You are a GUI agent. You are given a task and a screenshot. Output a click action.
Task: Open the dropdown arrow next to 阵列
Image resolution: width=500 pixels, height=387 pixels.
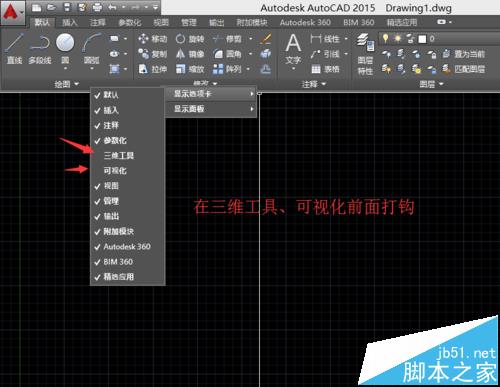point(248,69)
